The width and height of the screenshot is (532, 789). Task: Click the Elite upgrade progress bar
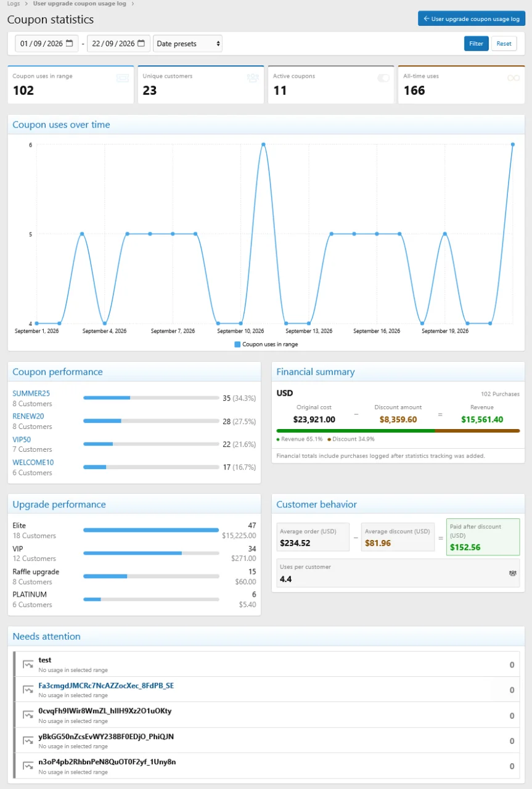(x=151, y=530)
